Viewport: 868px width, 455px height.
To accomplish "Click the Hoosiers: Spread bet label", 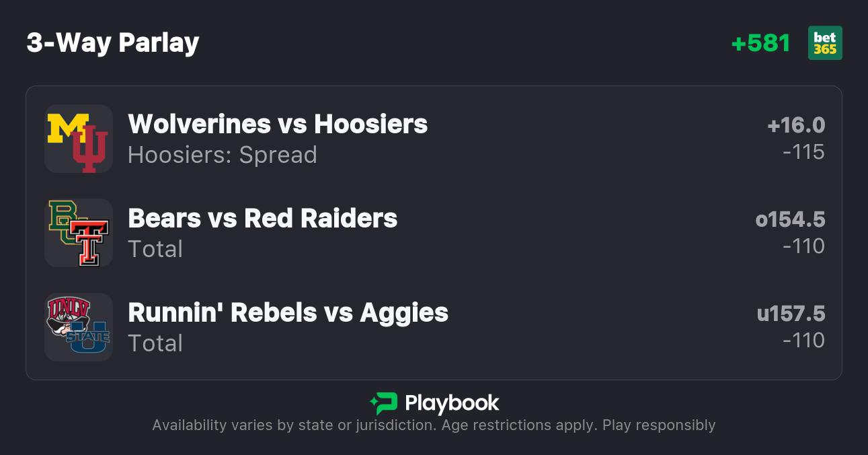I will pos(222,155).
